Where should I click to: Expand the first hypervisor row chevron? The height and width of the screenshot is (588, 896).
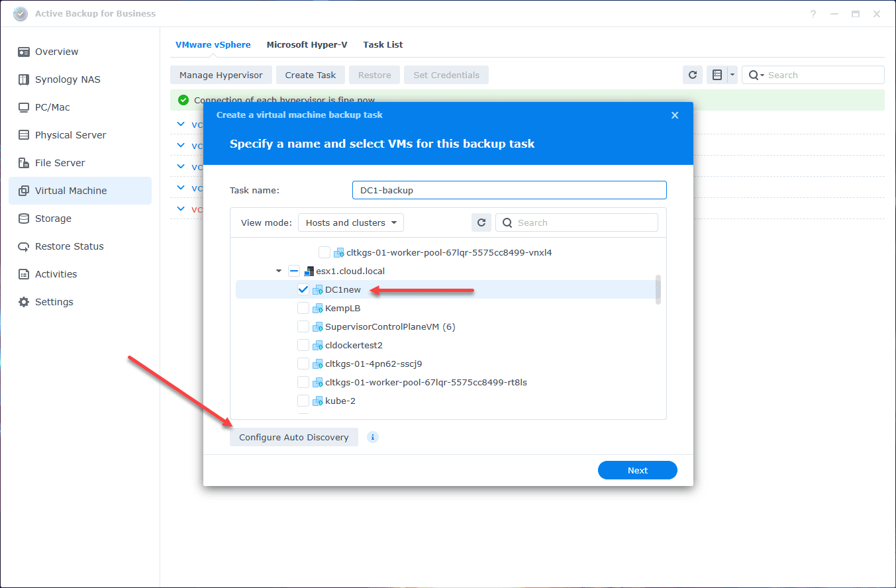pyautogui.click(x=181, y=124)
